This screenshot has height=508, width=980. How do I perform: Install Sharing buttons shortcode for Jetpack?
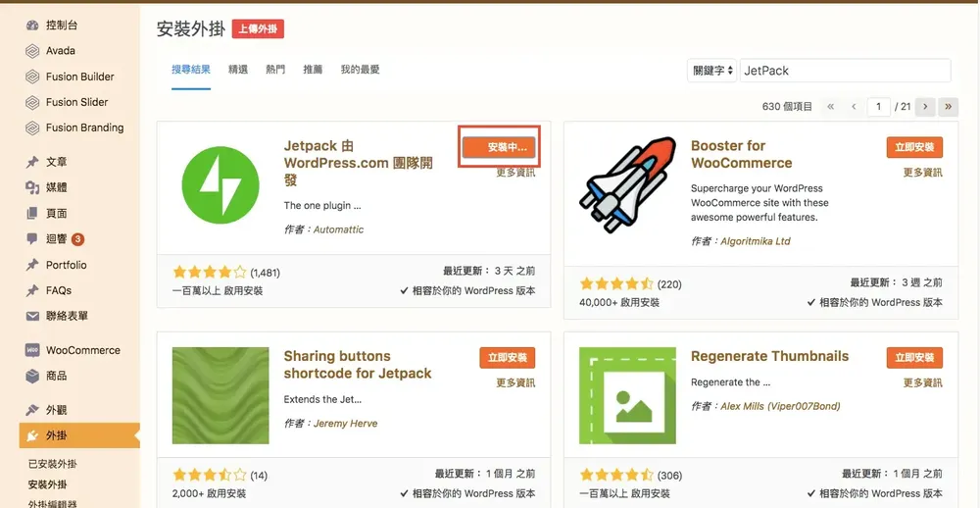tap(508, 358)
